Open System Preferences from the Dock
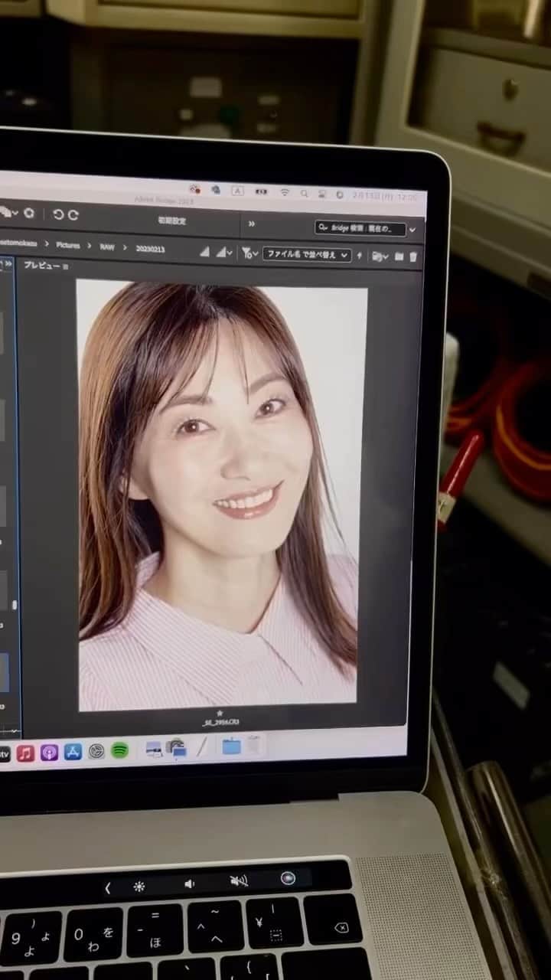 [96, 751]
